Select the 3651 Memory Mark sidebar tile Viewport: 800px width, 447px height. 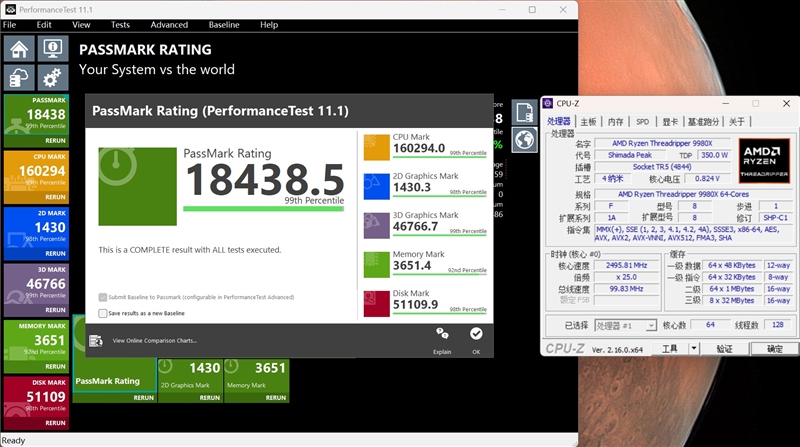[x=36, y=347]
